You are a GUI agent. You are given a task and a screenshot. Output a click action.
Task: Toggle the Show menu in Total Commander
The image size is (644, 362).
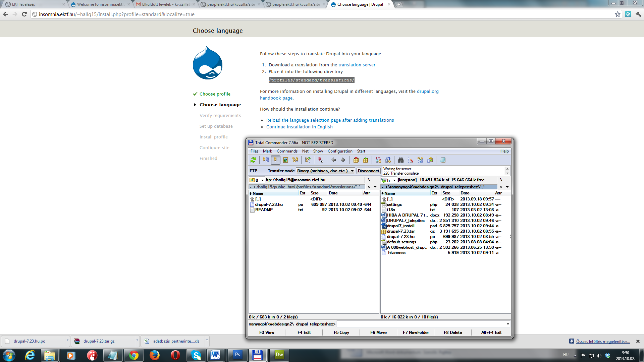318,151
